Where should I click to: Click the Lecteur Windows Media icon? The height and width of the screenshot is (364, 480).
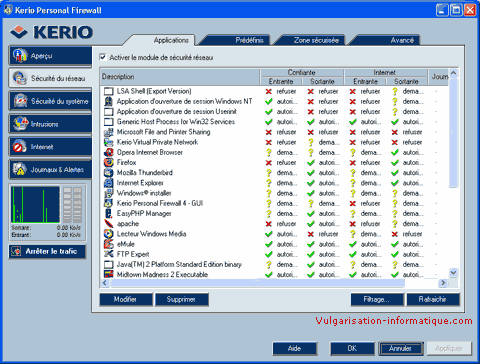[x=109, y=234]
